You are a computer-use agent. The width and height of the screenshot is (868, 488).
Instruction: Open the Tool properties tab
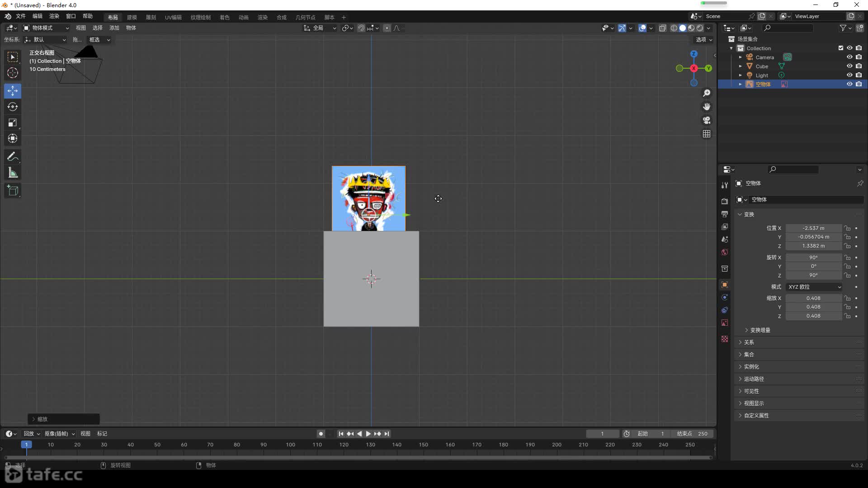[x=725, y=185]
